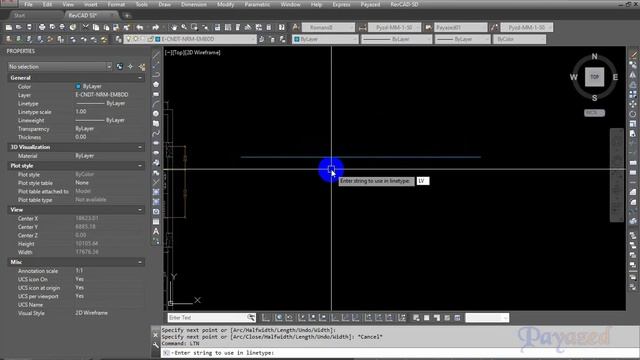
Task: Open the ByLayer linetype dropdown
Action: click(396, 39)
